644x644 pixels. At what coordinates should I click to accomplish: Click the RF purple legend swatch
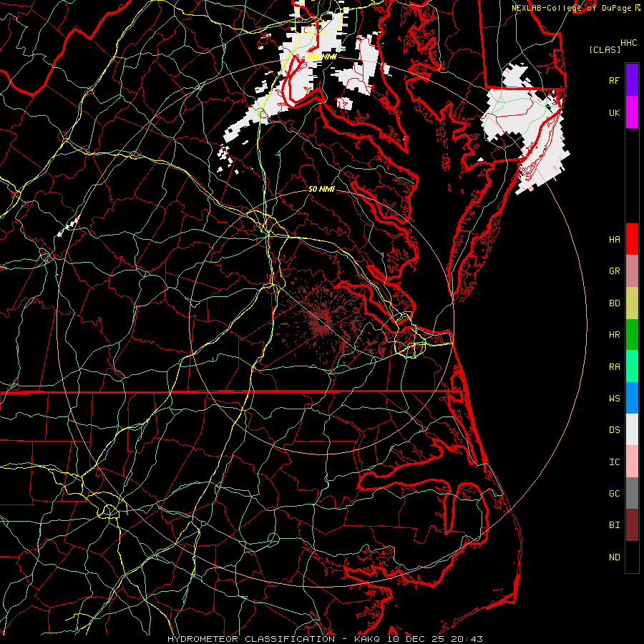632,80
